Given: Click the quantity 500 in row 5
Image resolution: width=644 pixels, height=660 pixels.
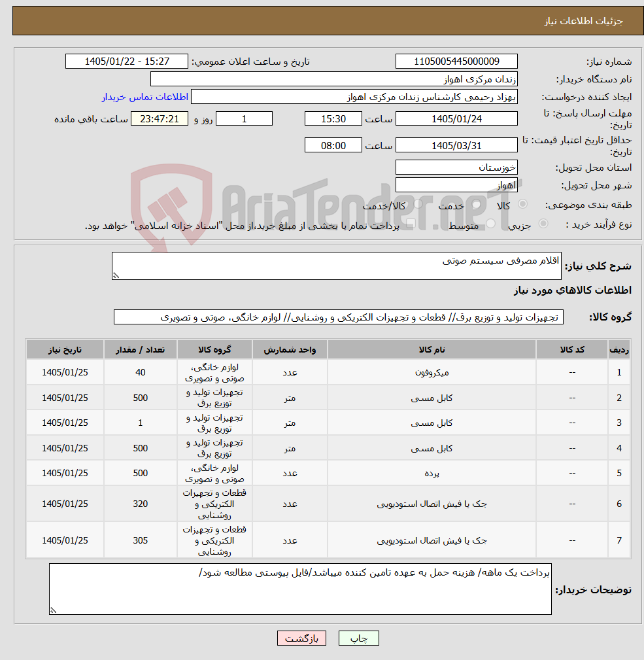Looking at the screenshot, I should click(141, 473).
